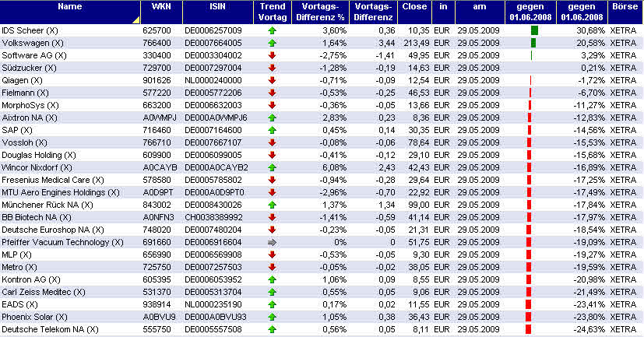This screenshot has width=644, height=337.
Task: Click the sort indicator triangle in Name header
Action: (x=136, y=19)
